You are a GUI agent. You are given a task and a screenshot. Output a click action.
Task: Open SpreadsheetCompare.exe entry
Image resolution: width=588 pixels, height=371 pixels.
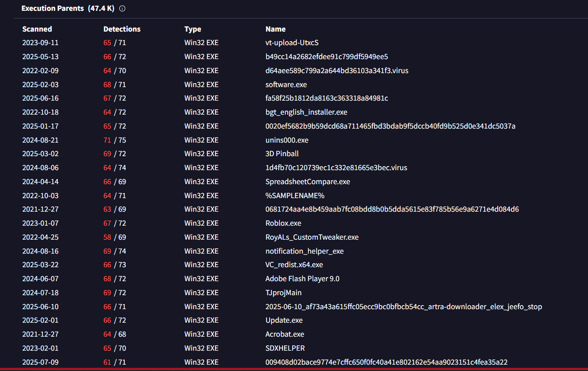click(308, 182)
